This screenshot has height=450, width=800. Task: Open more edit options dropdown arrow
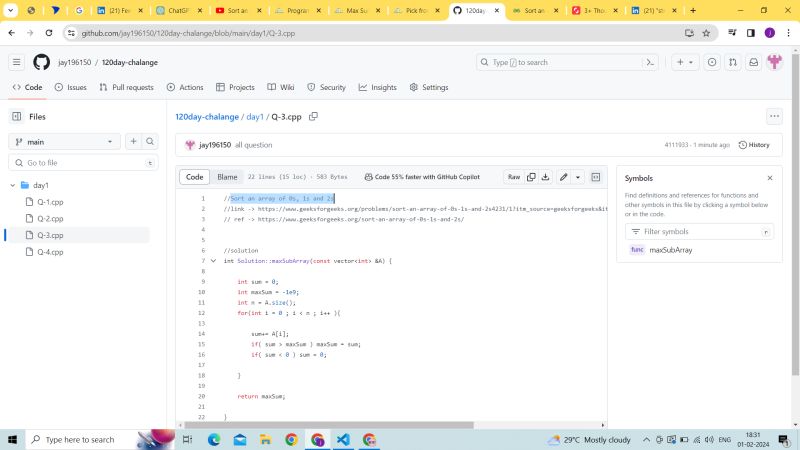coord(578,177)
